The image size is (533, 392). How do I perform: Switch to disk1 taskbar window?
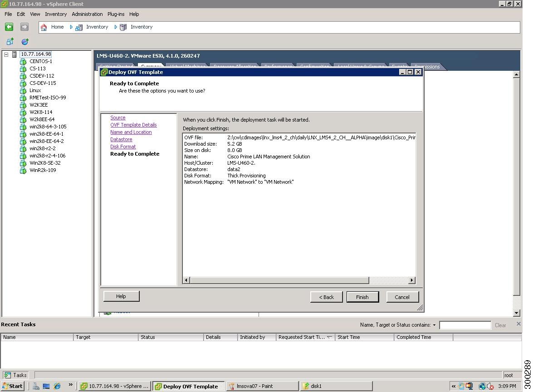(336, 386)
